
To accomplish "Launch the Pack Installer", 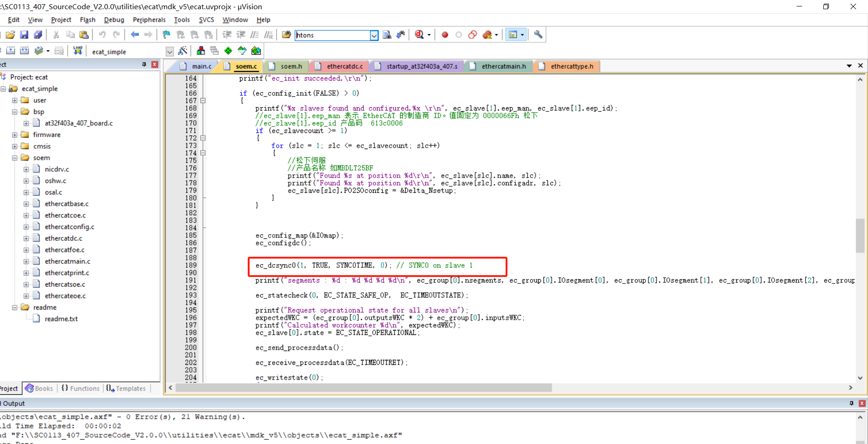I will (256, 51).
